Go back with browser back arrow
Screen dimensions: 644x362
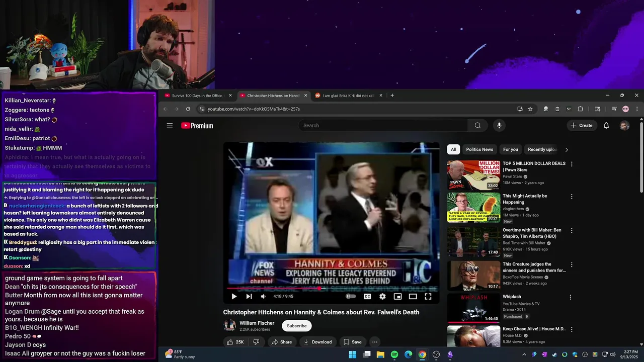click(x=166, y=109)
